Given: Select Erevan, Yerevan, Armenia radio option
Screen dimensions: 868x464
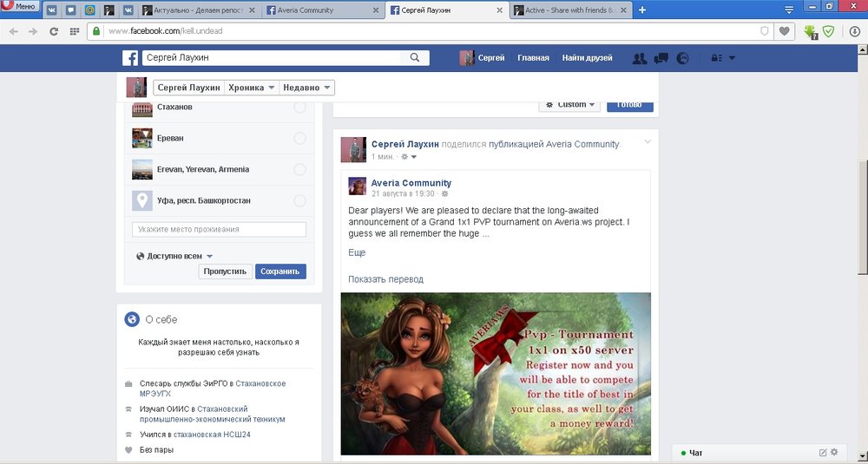Looking at the screenshot, I should pos(299,169).
